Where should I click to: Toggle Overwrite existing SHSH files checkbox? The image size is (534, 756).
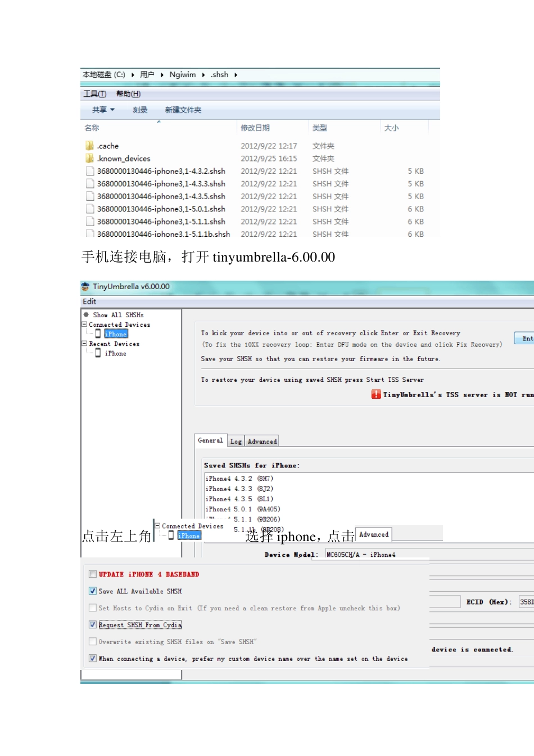coord(93,642)
